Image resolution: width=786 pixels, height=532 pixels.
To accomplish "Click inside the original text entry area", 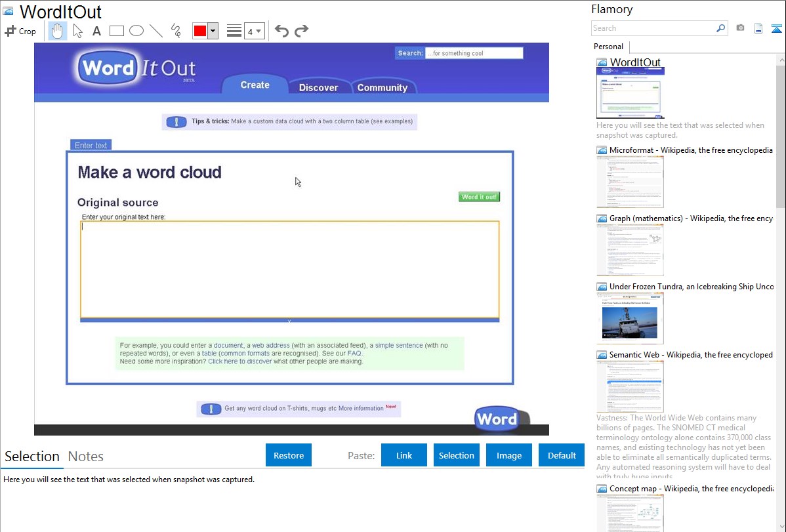I will click(290, 270).
